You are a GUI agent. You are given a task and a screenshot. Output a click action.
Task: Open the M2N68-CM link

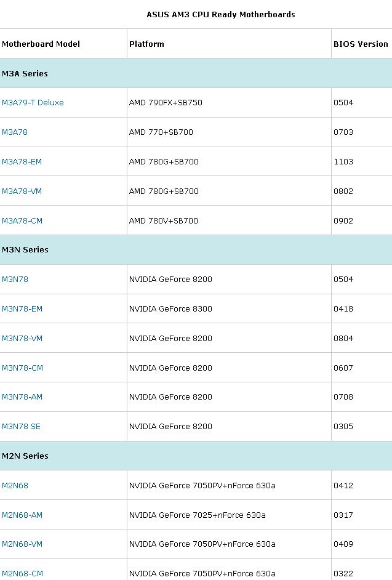tap(22, 574)
